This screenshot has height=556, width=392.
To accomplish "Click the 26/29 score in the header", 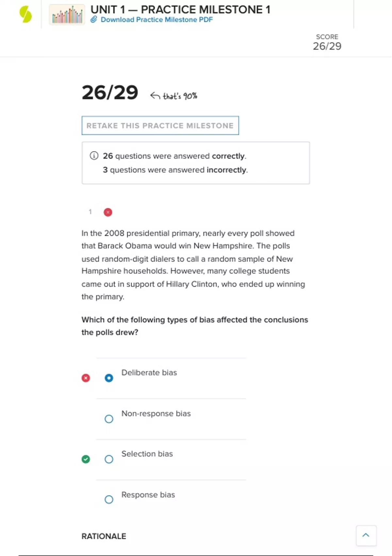I will (327, 46).
